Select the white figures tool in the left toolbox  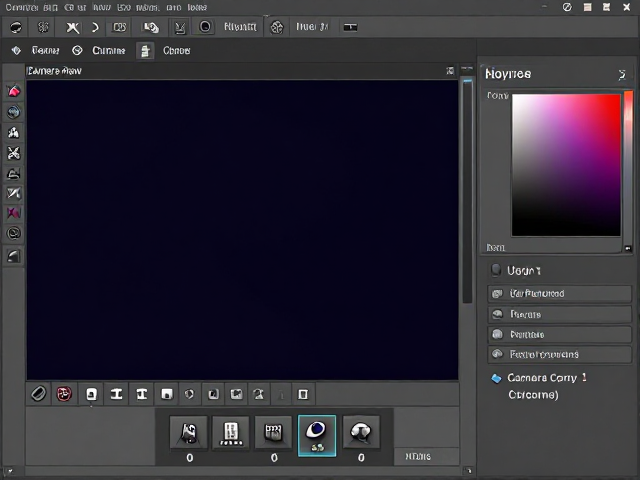pyautogui.click(x=14, y=132)
